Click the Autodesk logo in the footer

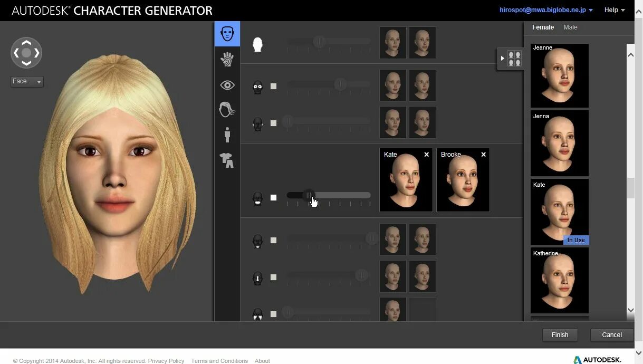(597, 360)
